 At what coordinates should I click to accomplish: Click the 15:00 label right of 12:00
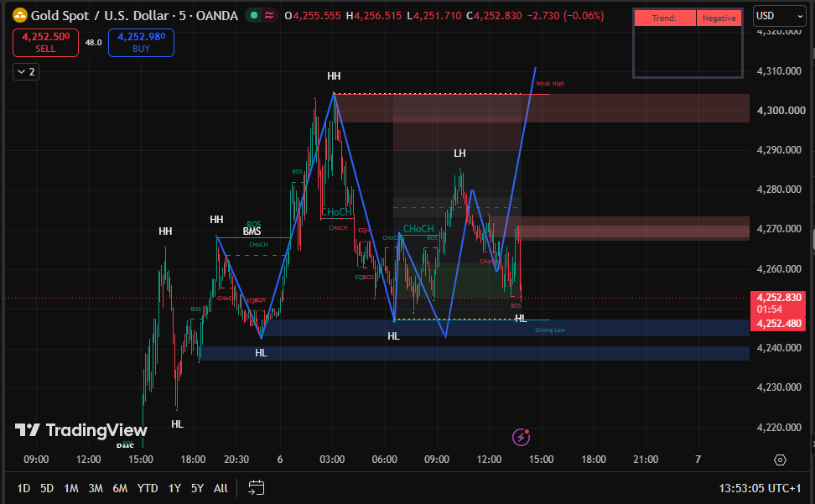pos(541,460)
